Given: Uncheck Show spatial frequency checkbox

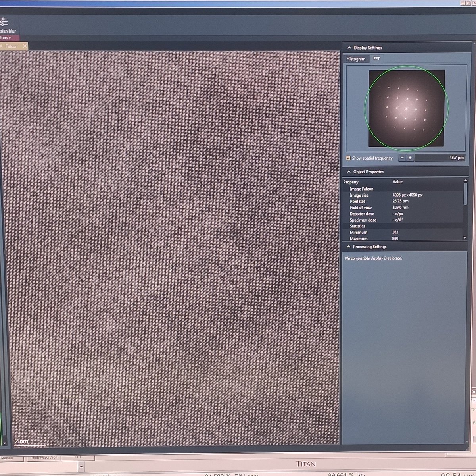Looking at the screenshot, I should 348,158.
